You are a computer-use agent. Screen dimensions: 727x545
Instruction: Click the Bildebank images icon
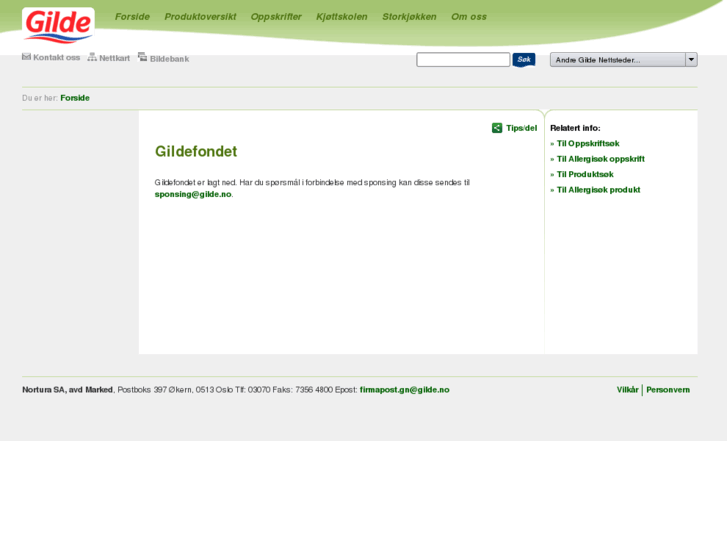(142, 57)
